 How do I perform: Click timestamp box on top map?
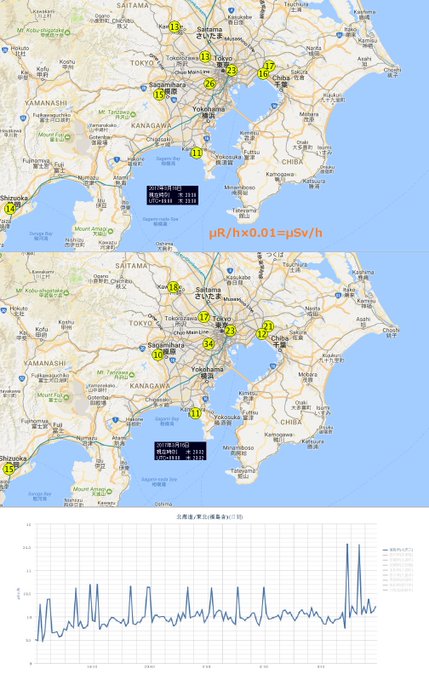(x=172, y=195)
